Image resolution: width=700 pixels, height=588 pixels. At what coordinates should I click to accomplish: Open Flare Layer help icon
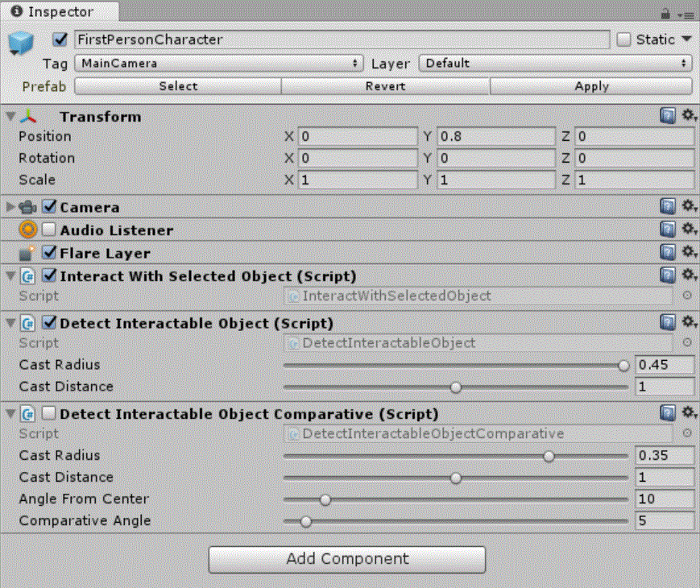668,252
